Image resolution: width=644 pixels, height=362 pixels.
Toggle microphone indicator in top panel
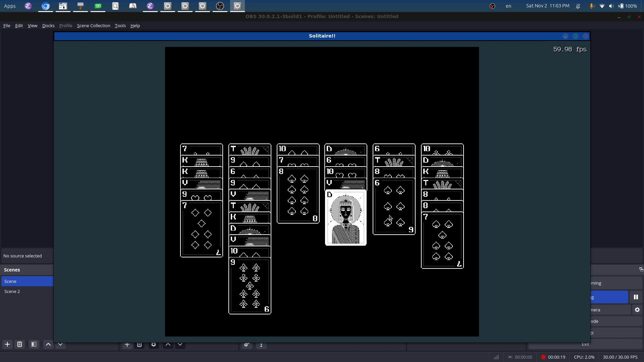(x=592, y=6)
